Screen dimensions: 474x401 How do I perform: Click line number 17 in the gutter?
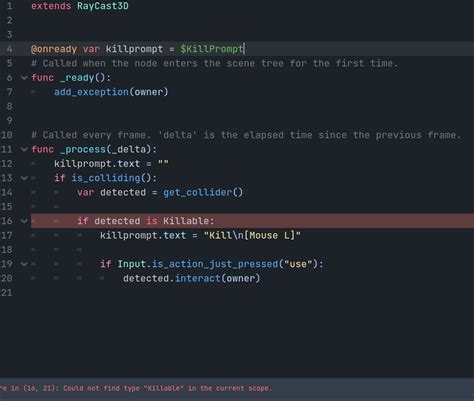tap(6, 236)
